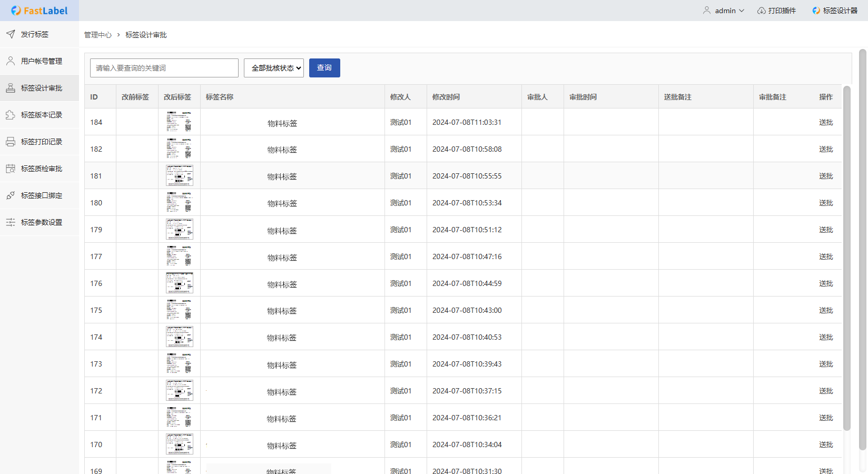Click the 标签设计器 logo icon

(816, 11)
